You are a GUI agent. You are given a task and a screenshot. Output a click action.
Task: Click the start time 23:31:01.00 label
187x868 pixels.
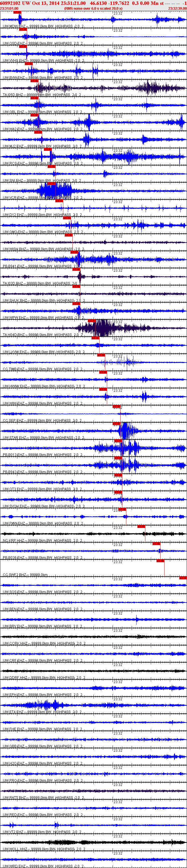[9, 8]
